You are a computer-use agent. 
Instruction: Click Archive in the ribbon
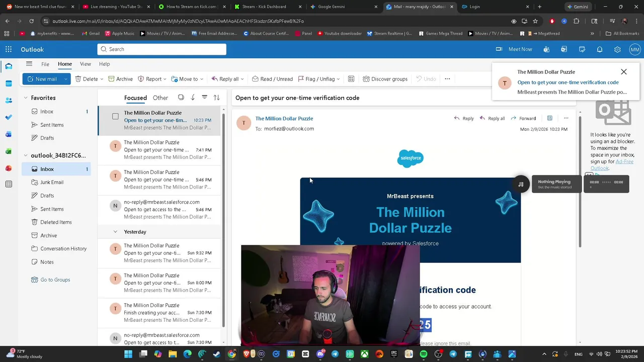click(x=120, y=79)
